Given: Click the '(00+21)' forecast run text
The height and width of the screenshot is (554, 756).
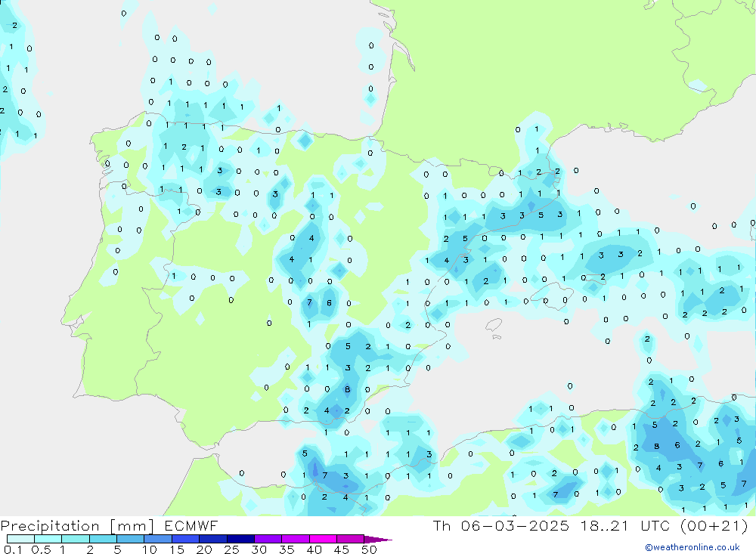Looking at the screenshot, I should (x=714, y=525).
